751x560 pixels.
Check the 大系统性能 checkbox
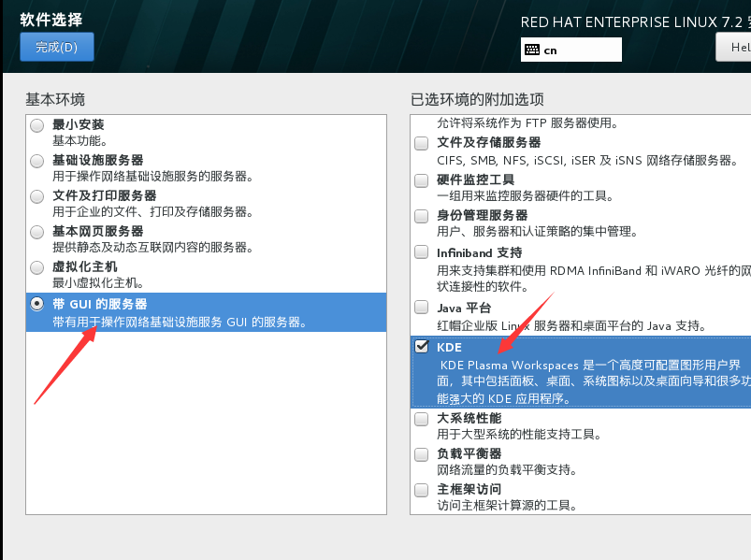tap(422, 419)
